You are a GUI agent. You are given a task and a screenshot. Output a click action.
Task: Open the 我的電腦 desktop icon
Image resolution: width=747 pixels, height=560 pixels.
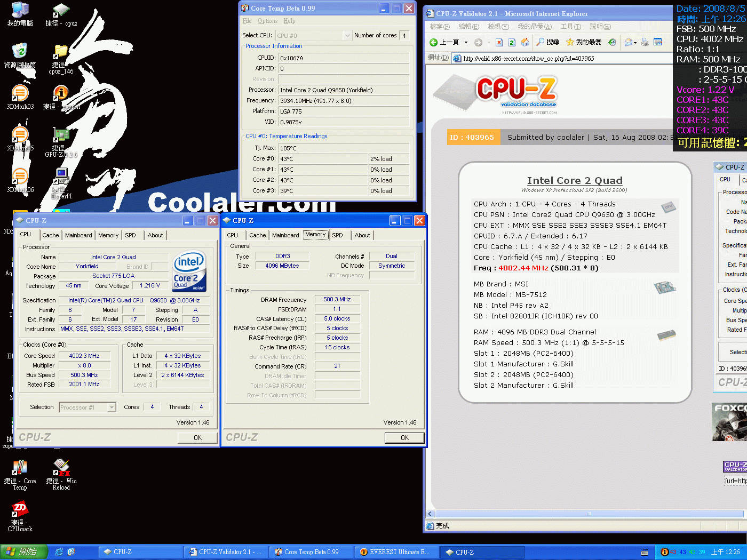(x=20, y=14)
